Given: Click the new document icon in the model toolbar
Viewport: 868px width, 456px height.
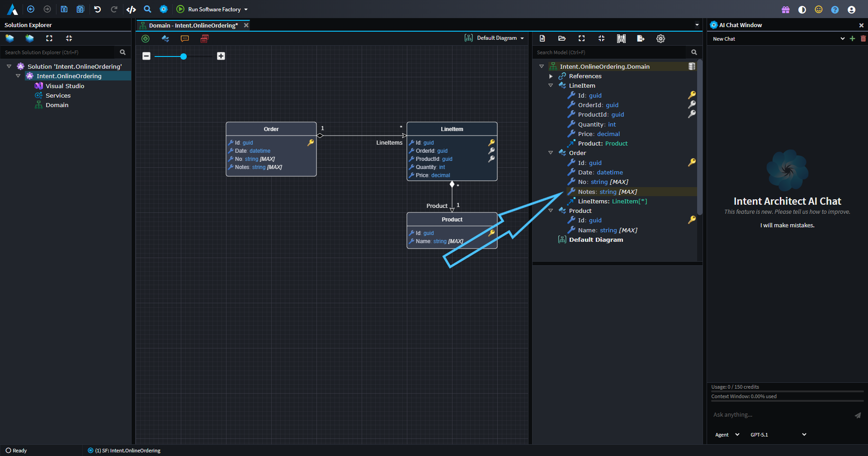Looking at the screenshot, I should click(x=542, y=38).
